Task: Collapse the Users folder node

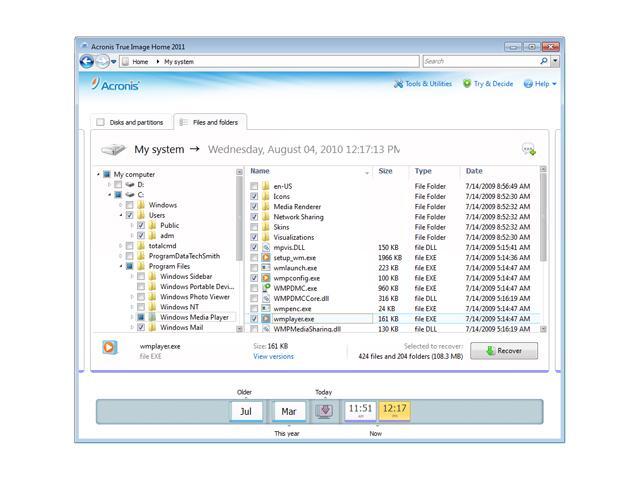Action: point(121,215)
